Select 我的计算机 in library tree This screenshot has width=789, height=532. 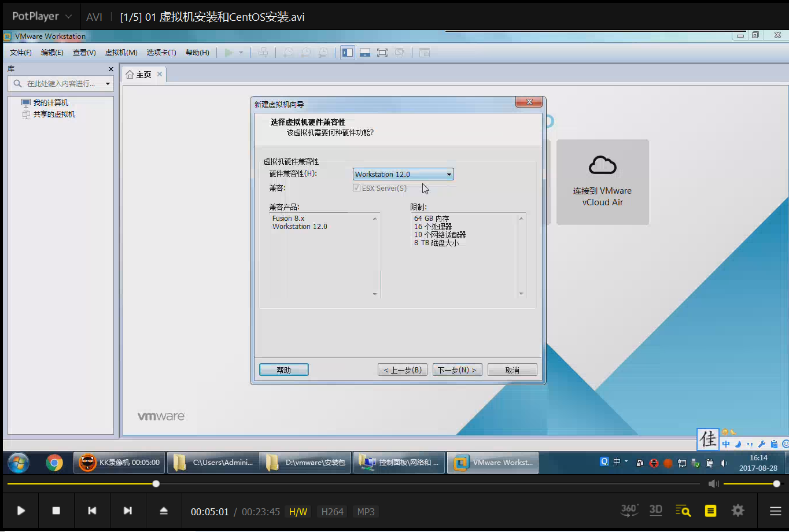(50, 103)
